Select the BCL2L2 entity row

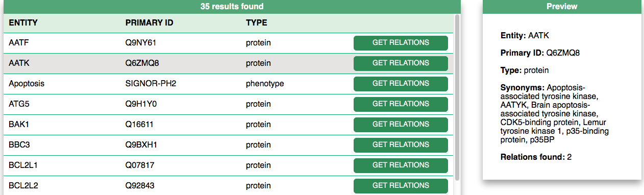click(x=229, y=186)
